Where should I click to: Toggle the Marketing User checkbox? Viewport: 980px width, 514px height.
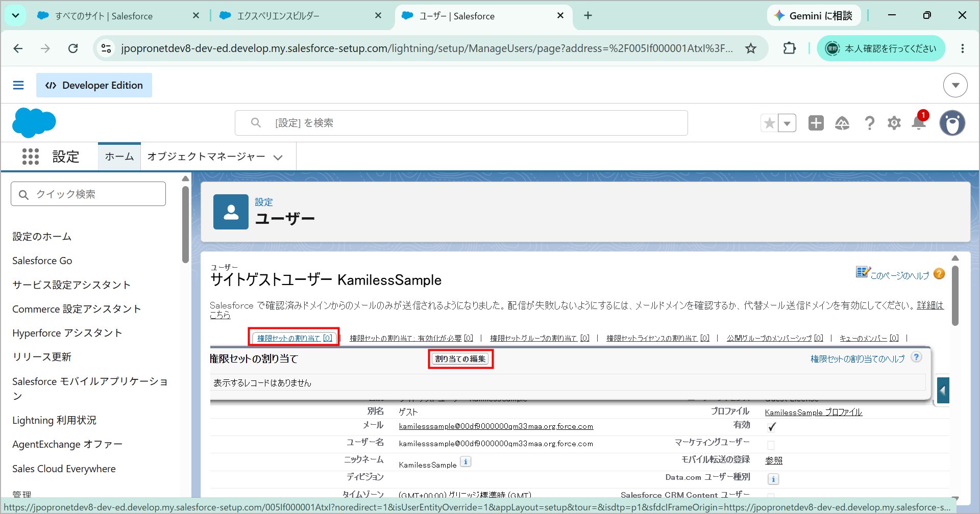pyautogui.click(x=771, y=445)
